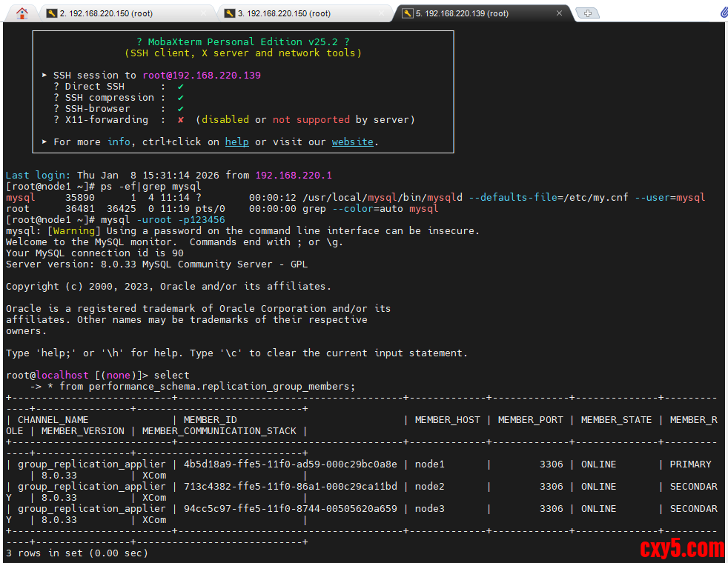Click the 'help' link in the banner
Image resolution: width=728 pixels, height=563 pixels.
[x=236, y=141]
